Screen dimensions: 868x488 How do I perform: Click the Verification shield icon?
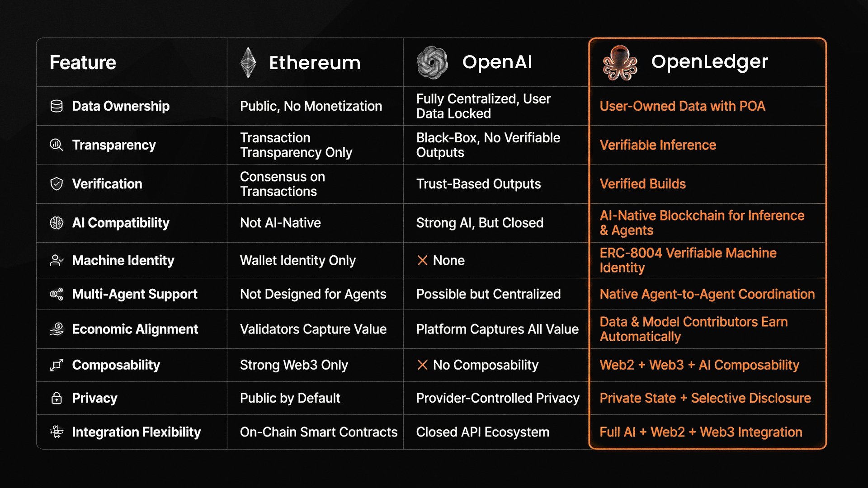pyautogui.click(x=57, y=184)
